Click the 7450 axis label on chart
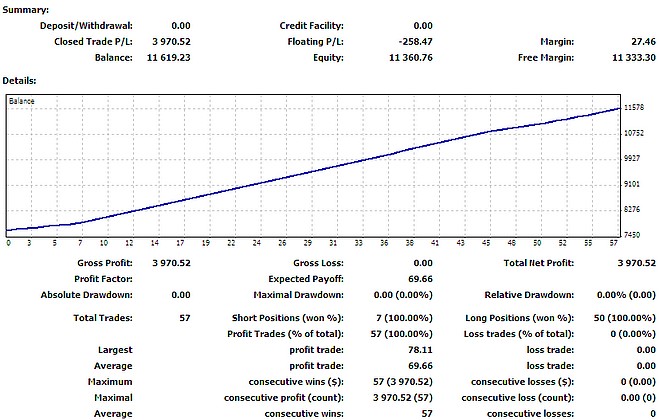Viewport: 660px width, 420px height. (x=632, y=235)
